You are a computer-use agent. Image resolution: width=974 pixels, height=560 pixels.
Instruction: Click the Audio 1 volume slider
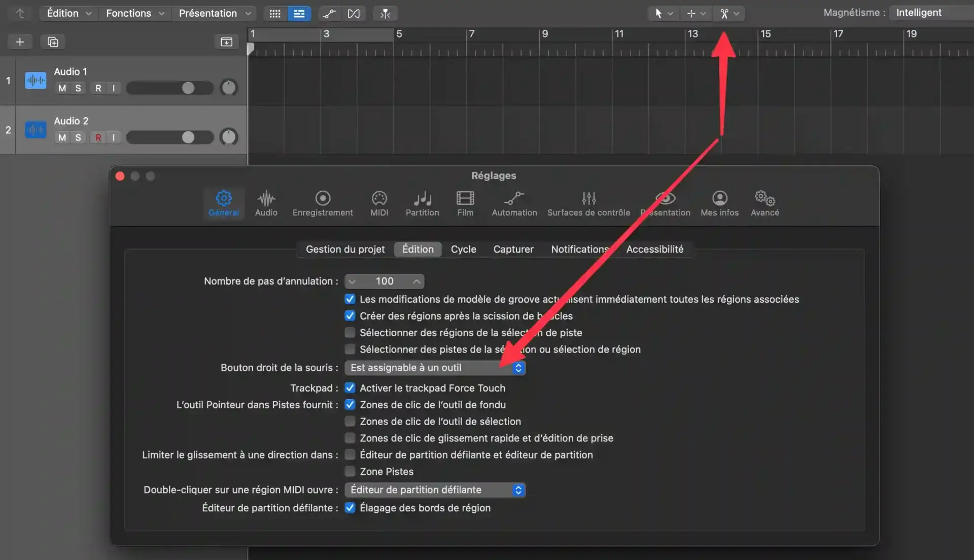click(169, 88)
